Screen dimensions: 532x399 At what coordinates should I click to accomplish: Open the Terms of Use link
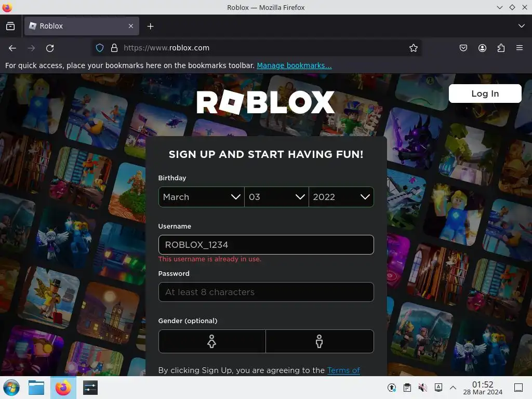click(x=343, y=370)
